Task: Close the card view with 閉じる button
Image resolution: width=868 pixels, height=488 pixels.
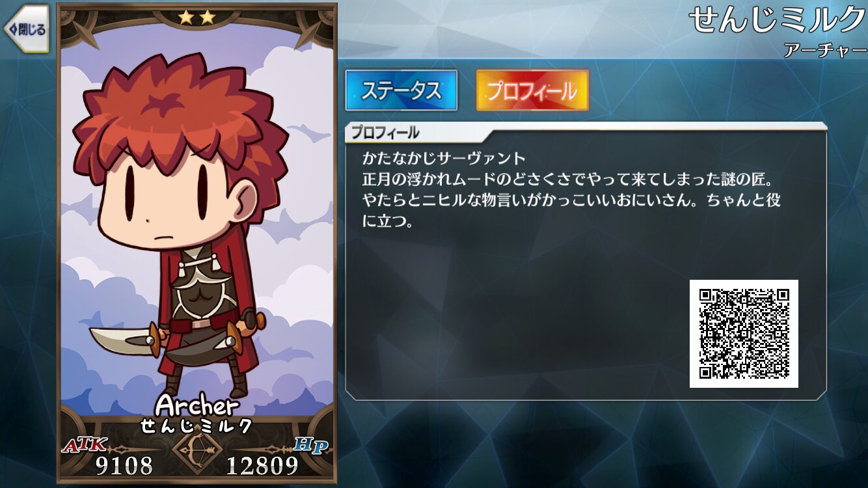Action: point(26,29)
